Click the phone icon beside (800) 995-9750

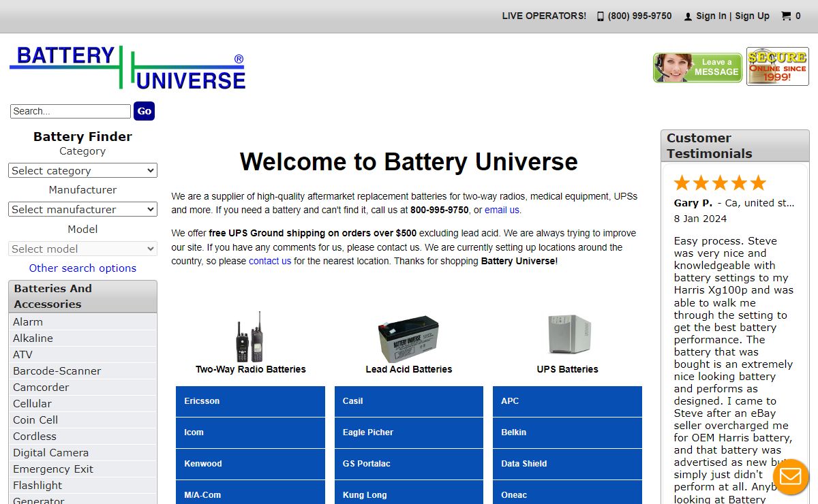(x=601, y=16)
